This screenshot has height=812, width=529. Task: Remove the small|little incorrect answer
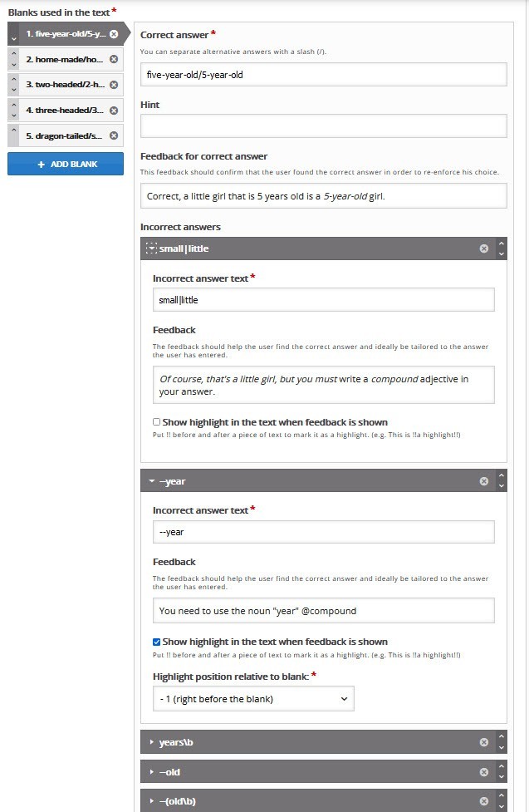tap(484, 249)
